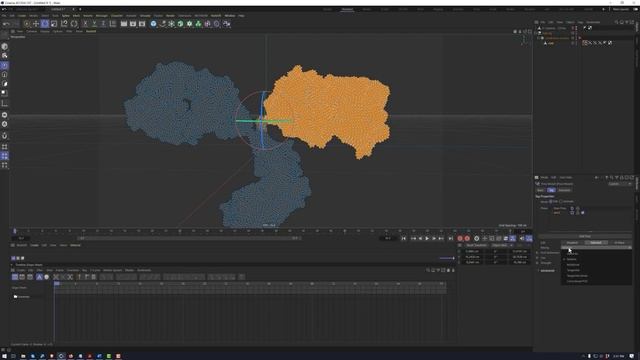Image resolution: width=640 pixels, height=360 pixels.
Task: Click highlighted workplane icon near bottom of left palette
Action: 4,156
